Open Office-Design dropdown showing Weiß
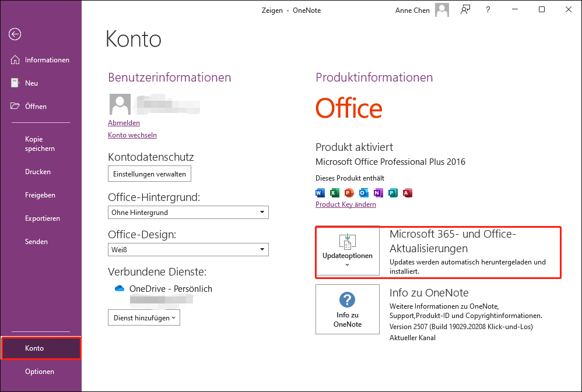 [x=188, y=250]
